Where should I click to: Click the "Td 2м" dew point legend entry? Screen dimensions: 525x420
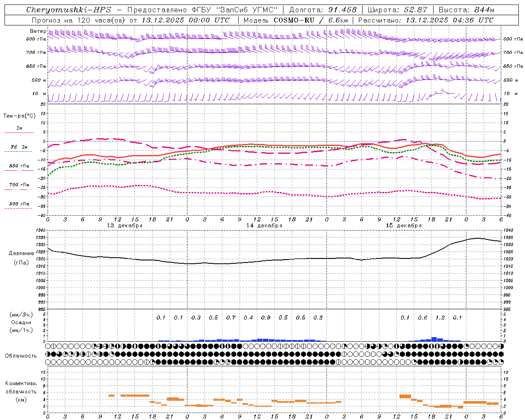coord(19,147)
